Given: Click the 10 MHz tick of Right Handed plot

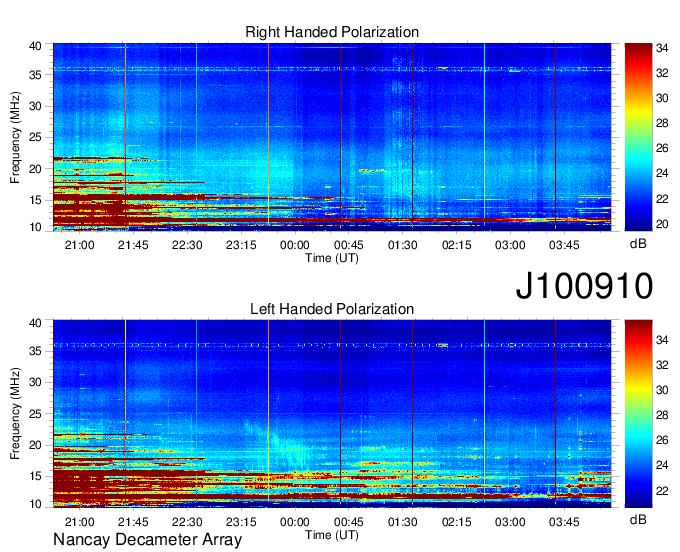Looking at the screenshot, I should (35, 227).
